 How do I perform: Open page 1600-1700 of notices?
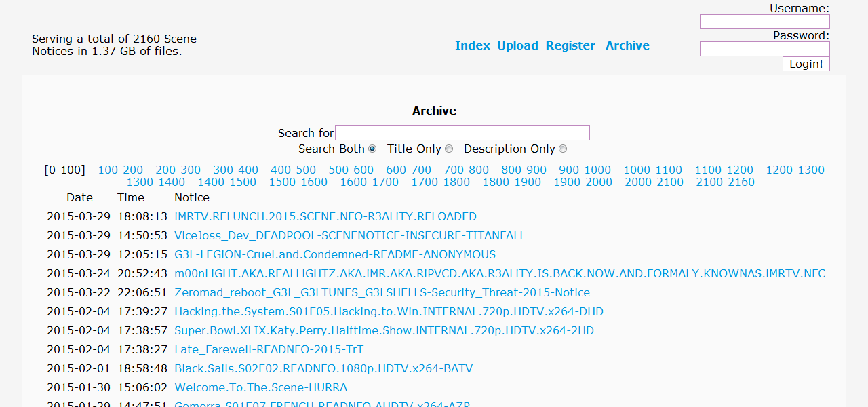point(369,182)
